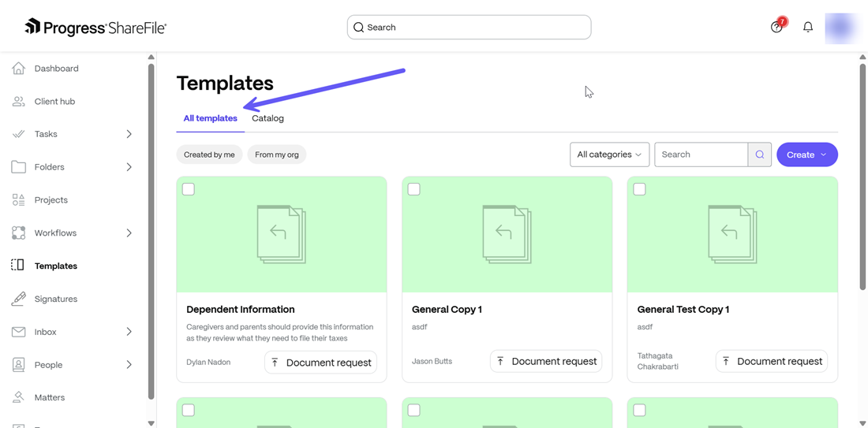
Task: Click Document request on General Copy 1 card
Action: coord(546,362)
